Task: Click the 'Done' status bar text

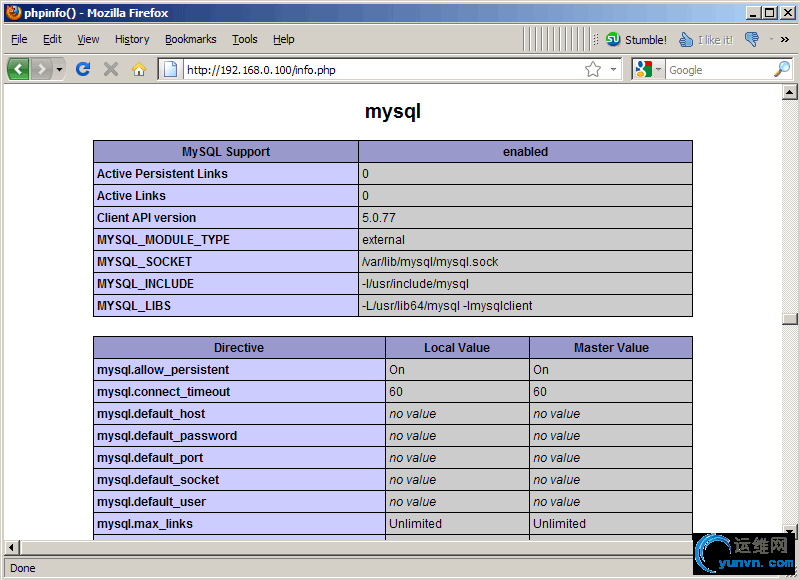Action: 22,568
